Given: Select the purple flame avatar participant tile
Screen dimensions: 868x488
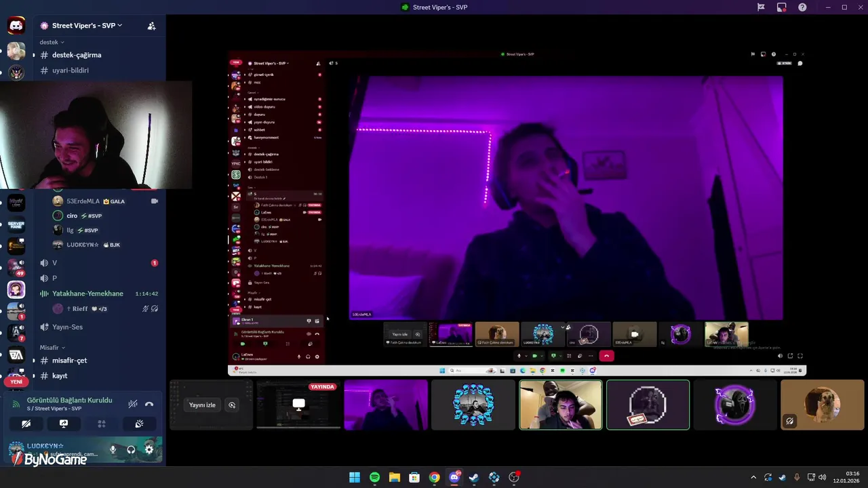Looking at the screenshot, I should pyautogui.click(x=735, y=405).
